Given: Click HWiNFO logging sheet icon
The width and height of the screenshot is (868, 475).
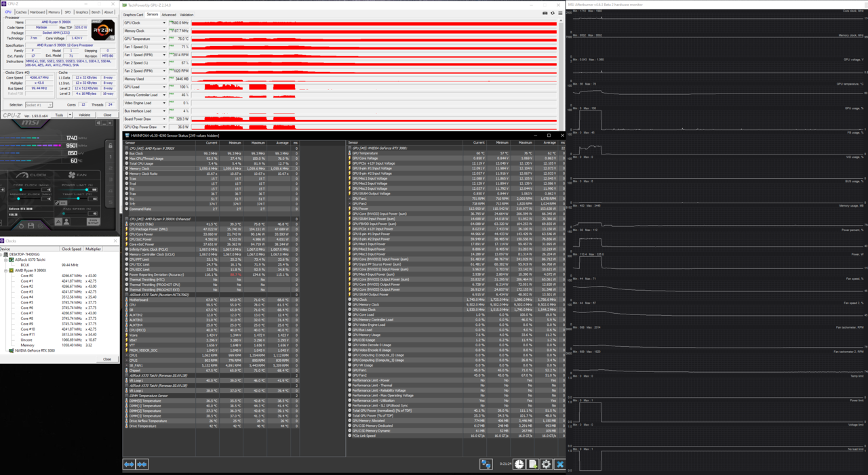Looking at the screenshot, I should click(x=533, y=464).
